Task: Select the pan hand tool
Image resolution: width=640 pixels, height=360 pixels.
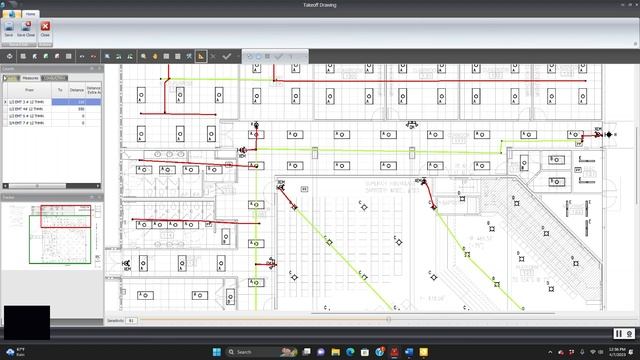Action: 155,56
